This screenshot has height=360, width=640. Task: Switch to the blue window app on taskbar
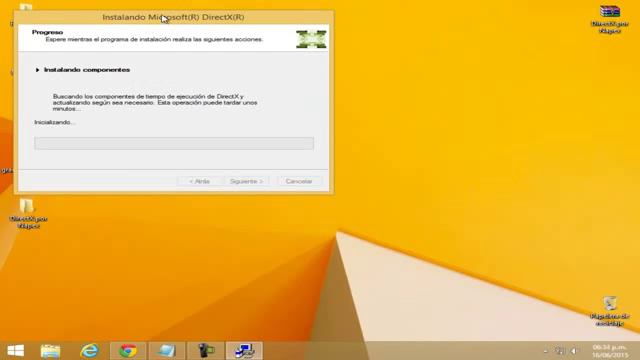pyautogui.click(x=167, y=351)
